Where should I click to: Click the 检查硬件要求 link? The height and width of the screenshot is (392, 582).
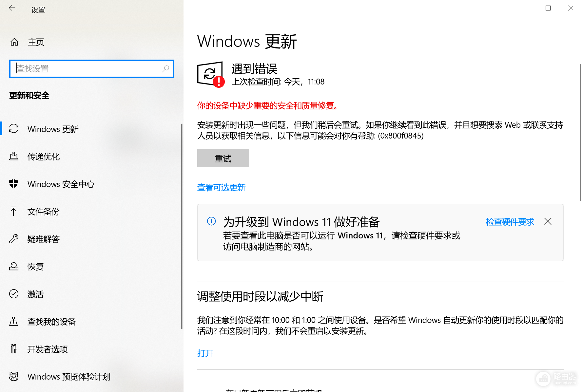(510, 222)
